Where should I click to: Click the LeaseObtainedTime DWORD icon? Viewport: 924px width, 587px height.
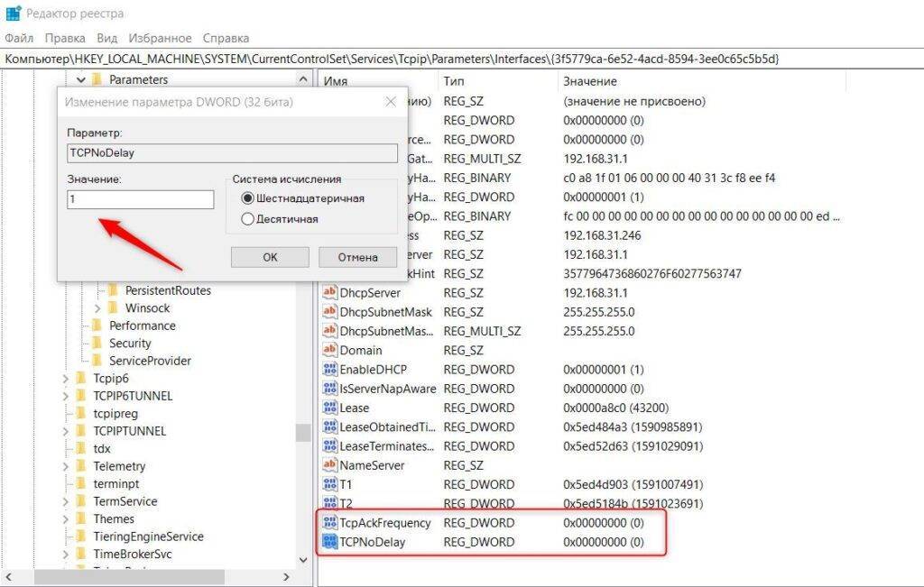(329, 426)
